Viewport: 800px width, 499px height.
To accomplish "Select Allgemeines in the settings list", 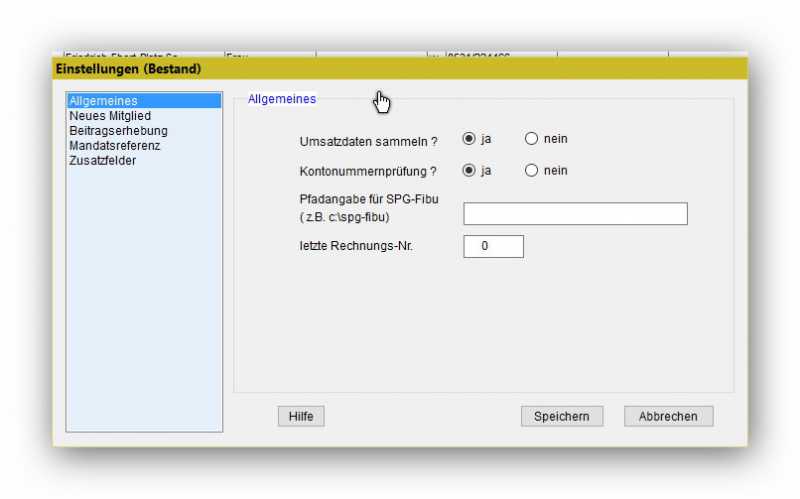I will [x=104, y=101].
